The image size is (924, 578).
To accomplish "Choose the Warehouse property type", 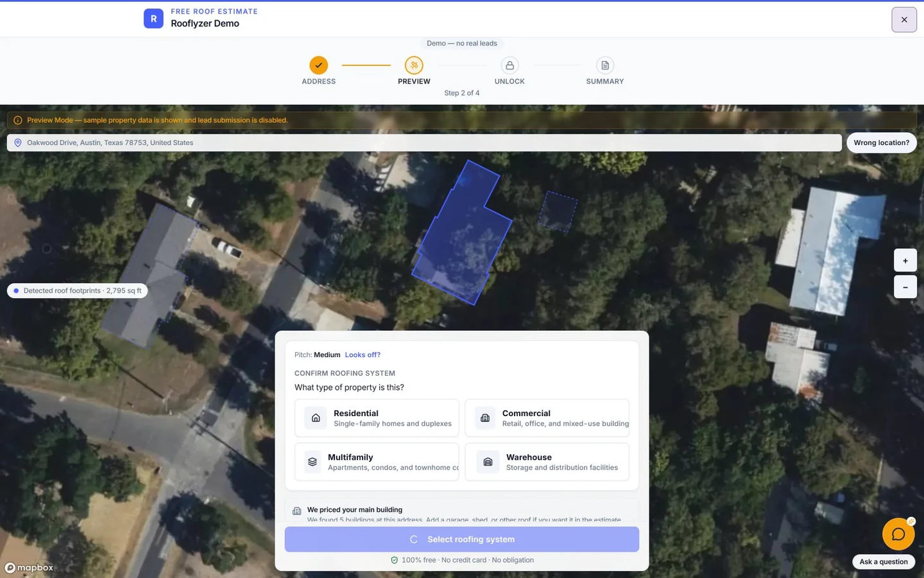I will tap(547, 462).
